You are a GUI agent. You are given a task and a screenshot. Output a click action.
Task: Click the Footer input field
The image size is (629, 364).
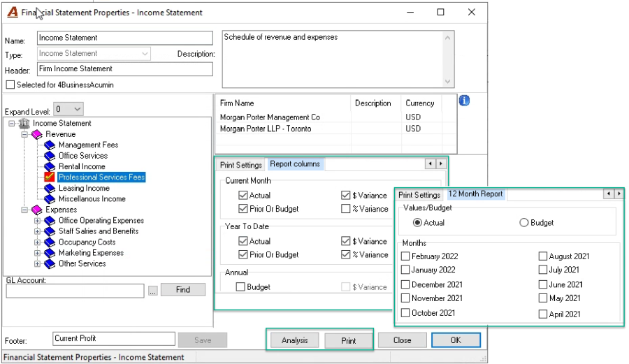(114, 339)
